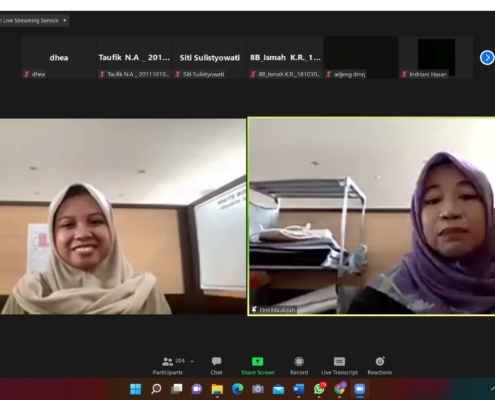Switch to Word from the taskbar
The height and width of the screenshot is (400, 495).
pos(299,389)
